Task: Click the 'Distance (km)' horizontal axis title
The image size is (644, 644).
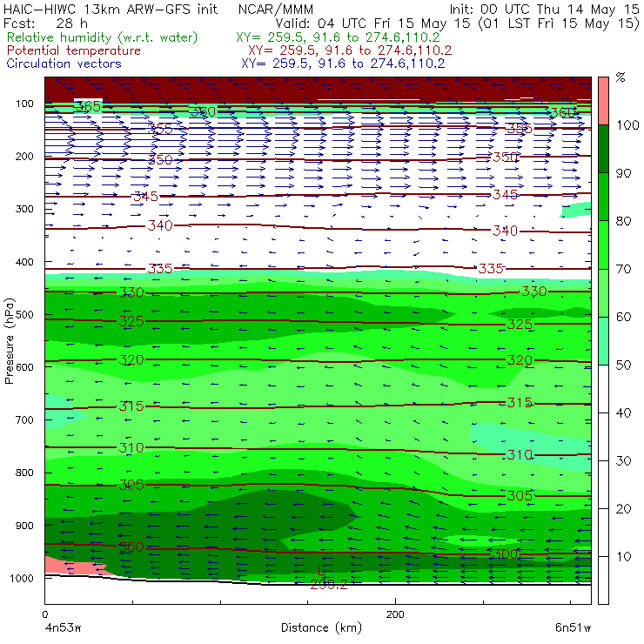Action: pyautogui.click(x=321, y=627)
